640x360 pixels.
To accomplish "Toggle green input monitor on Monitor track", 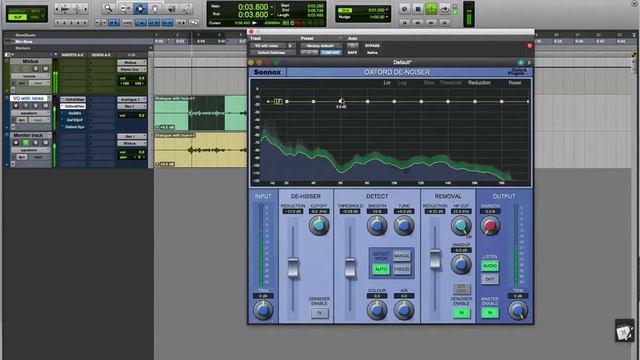I will click(x=26, y=142).
